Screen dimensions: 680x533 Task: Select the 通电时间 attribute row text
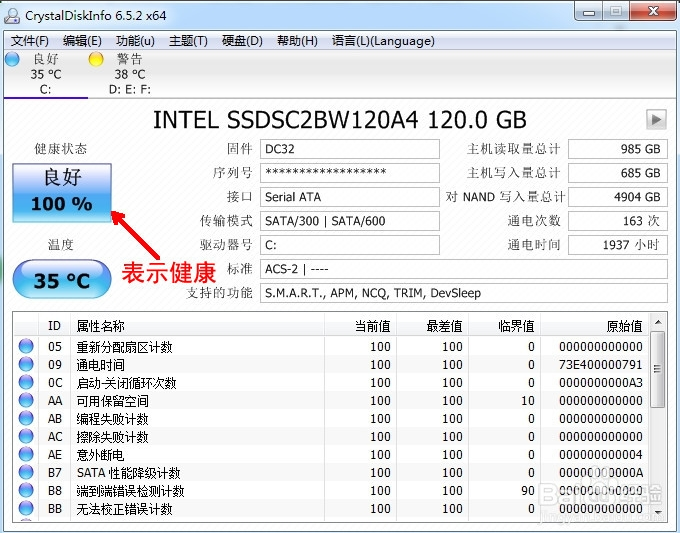(x=100, y=365)
